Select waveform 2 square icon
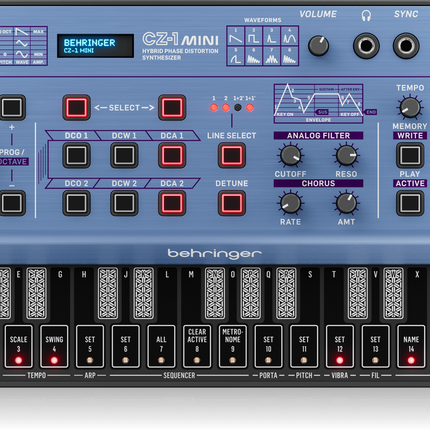Viewport: 430px width, 430px height. pos(254,36)
